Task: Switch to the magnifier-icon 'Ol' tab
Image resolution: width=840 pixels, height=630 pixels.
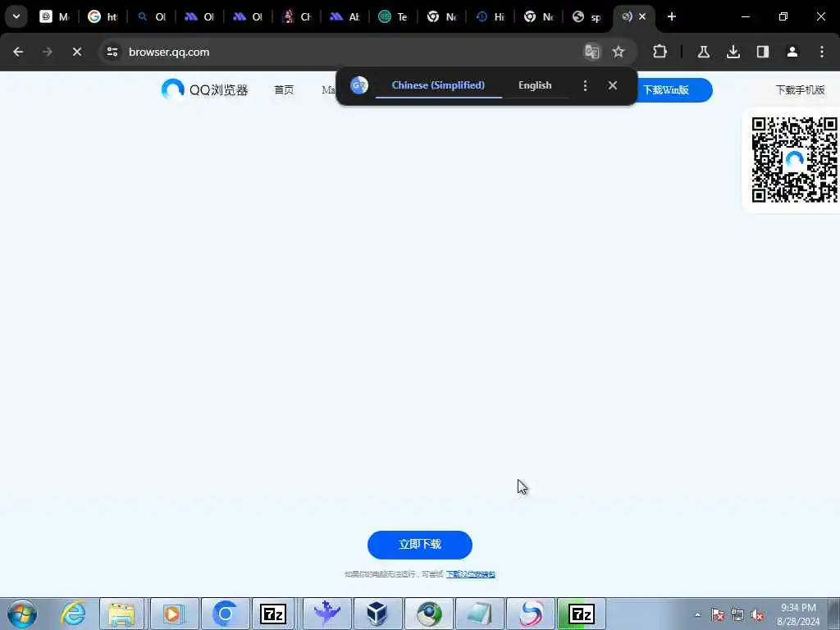Action: (151, 16)
